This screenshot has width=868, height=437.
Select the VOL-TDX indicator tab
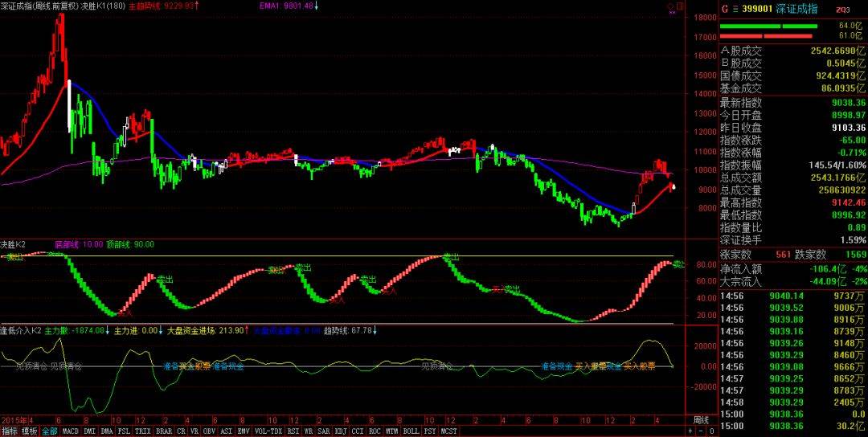click(x=268, y=431)
